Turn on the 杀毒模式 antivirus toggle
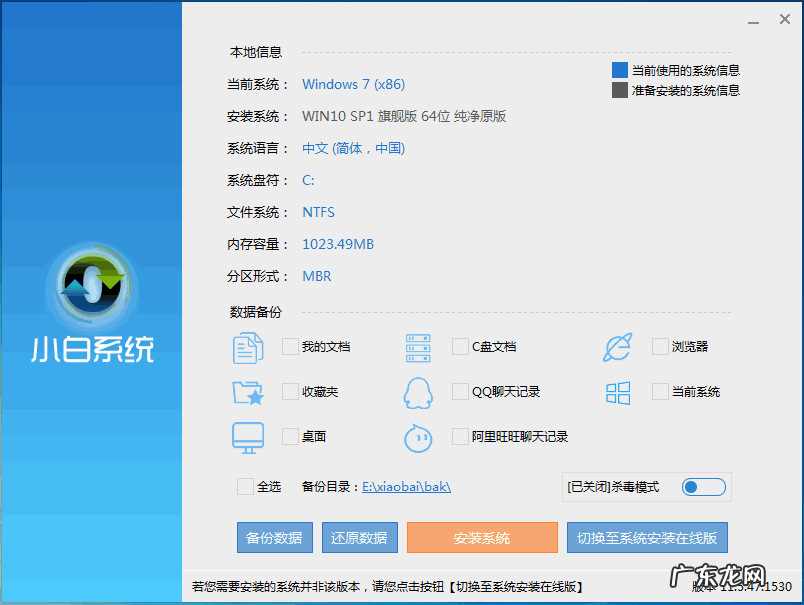Image resolution: width=804 pixels, height=605 pixels. [703, 486]
